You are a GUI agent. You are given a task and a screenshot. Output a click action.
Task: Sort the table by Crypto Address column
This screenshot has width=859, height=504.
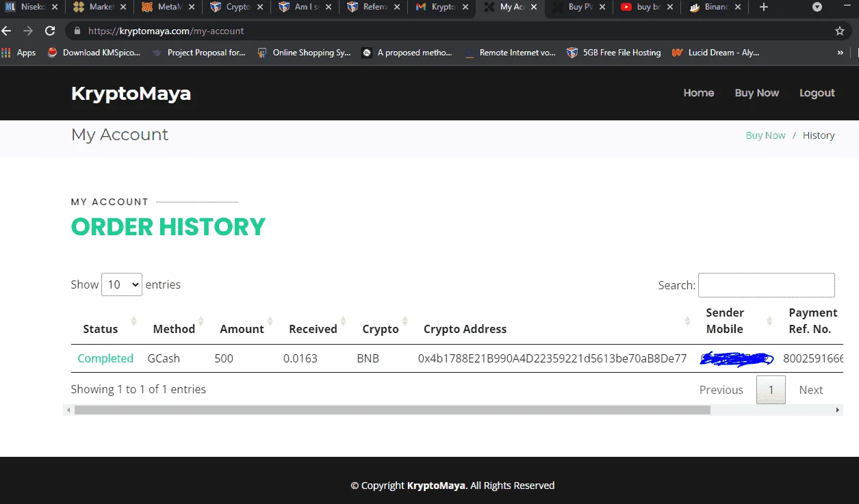coord(554,329)
